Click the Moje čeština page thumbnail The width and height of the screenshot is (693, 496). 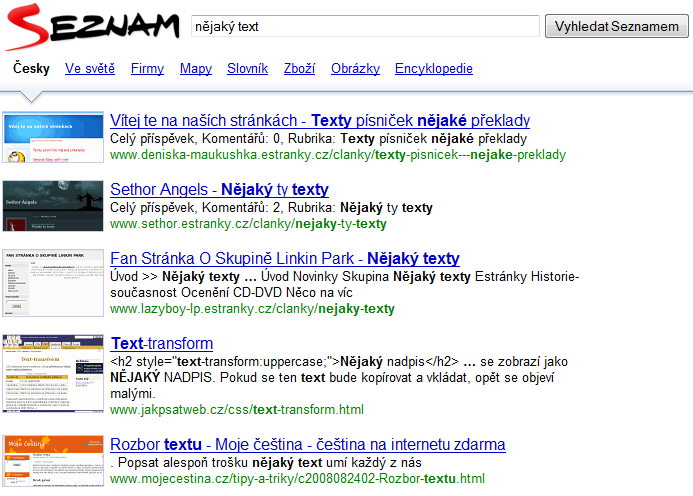(53, 461)
